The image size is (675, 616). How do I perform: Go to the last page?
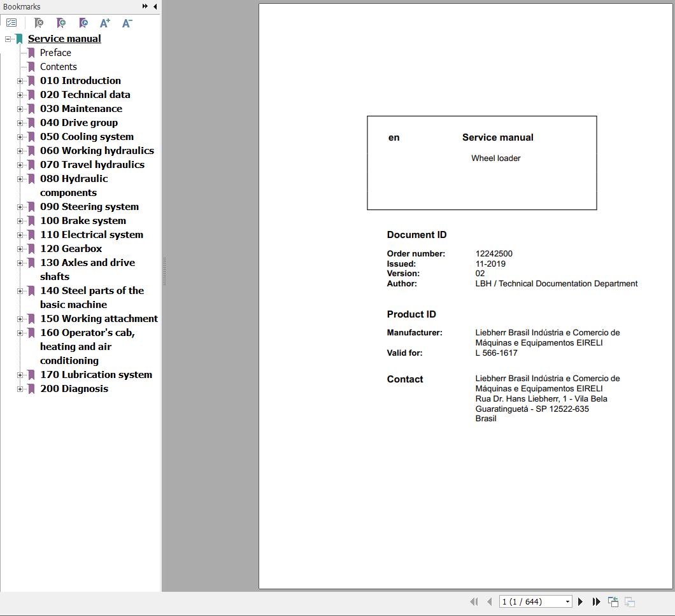596,601
